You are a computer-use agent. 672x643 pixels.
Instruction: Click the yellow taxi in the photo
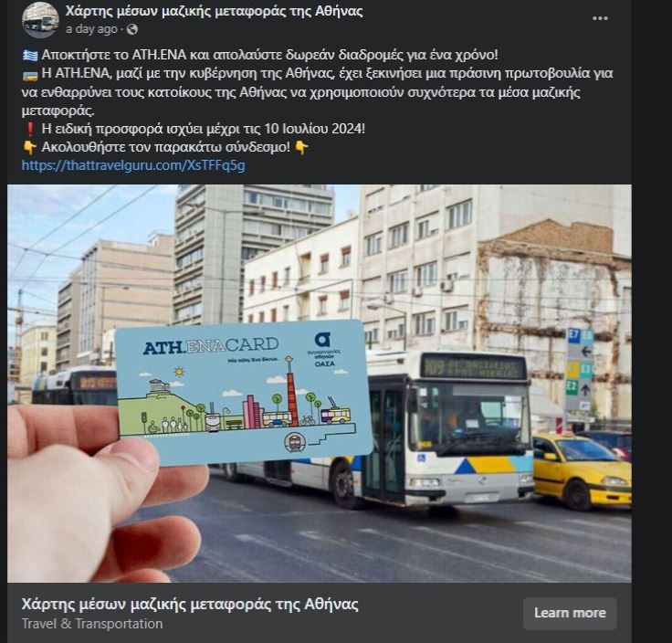tap(582, 469)
